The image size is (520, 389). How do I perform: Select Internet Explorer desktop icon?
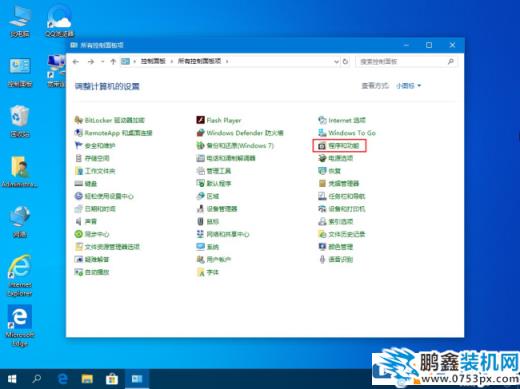point(20,275)
